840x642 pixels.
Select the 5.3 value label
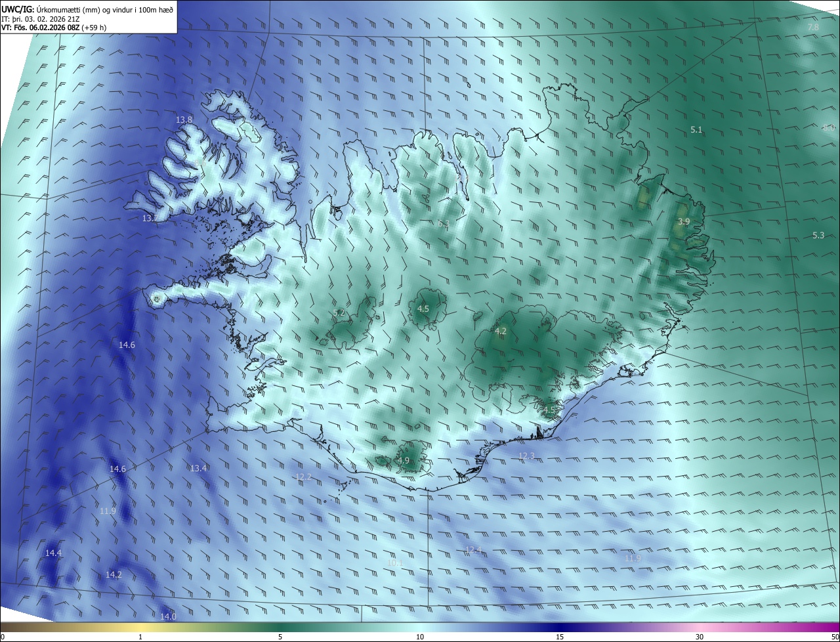(818, 235)
